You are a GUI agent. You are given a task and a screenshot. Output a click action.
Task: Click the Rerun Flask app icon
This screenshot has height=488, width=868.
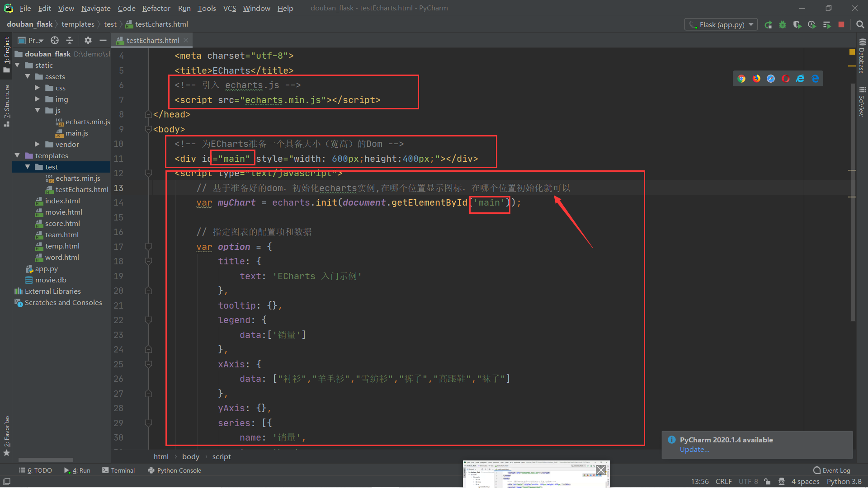(768, 25)
